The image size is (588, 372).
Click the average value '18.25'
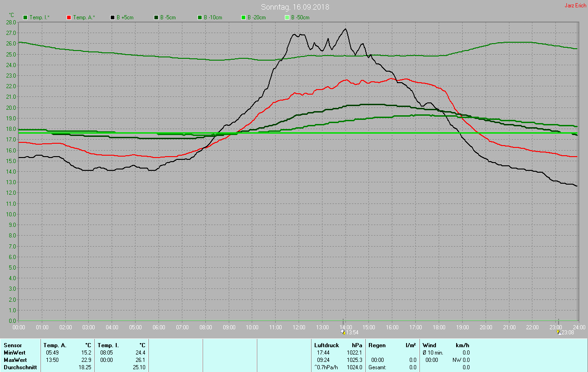coord(85,367)
